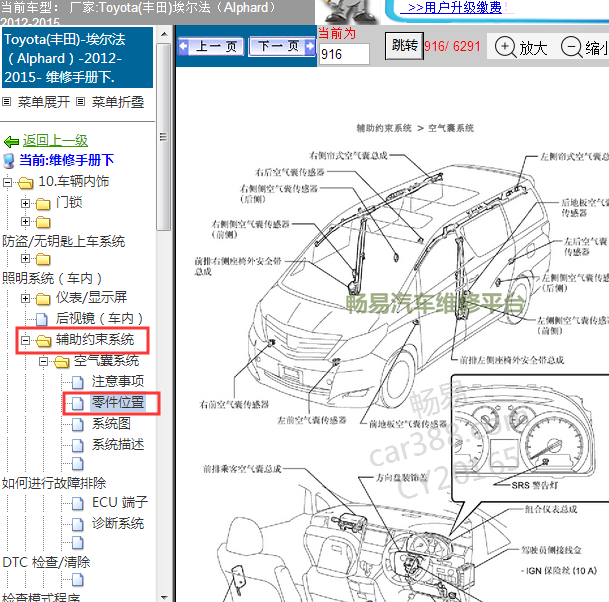Collapse the 10.车辆内饰 tree node
609x602 pixels.
(x=8, y=183)
